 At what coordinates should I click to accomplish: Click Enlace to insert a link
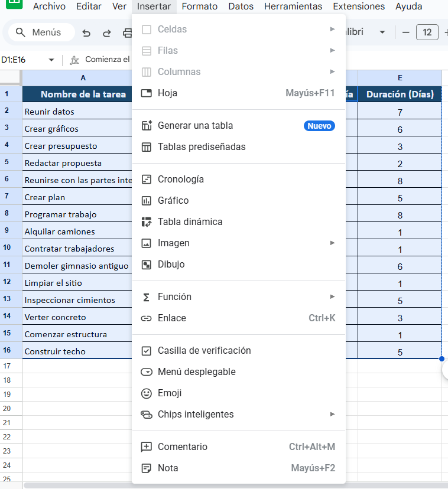[x=172, y=318]
